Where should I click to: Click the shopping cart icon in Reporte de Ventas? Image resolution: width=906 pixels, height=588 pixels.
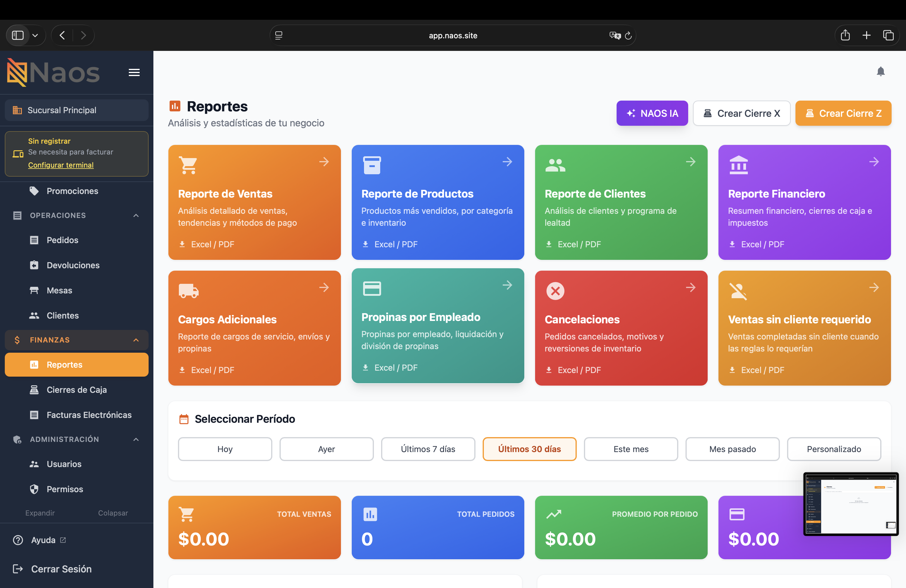[188, 165]
